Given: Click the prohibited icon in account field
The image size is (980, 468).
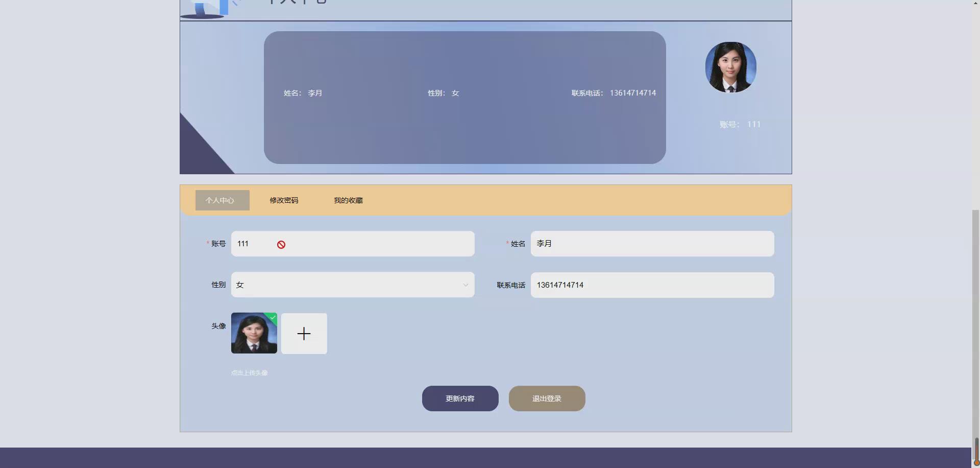Looking at the screenshot, I should pos(281,245).
